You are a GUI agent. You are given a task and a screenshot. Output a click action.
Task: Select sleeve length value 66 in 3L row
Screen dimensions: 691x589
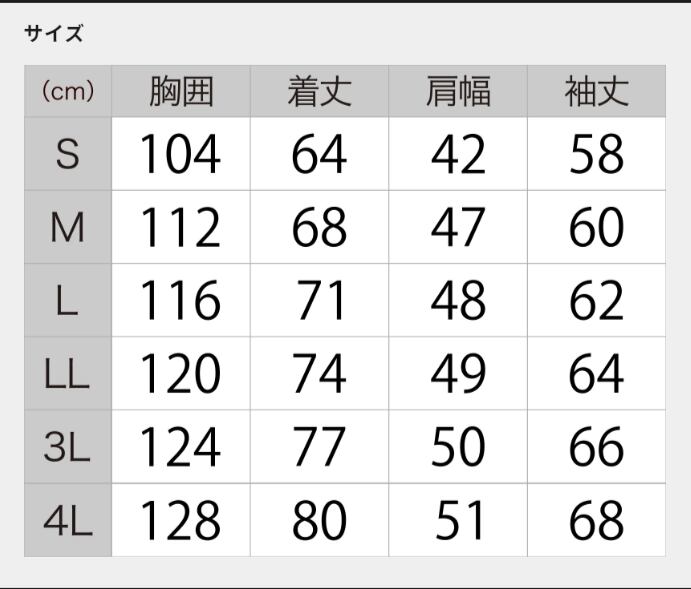pos(596,447)
